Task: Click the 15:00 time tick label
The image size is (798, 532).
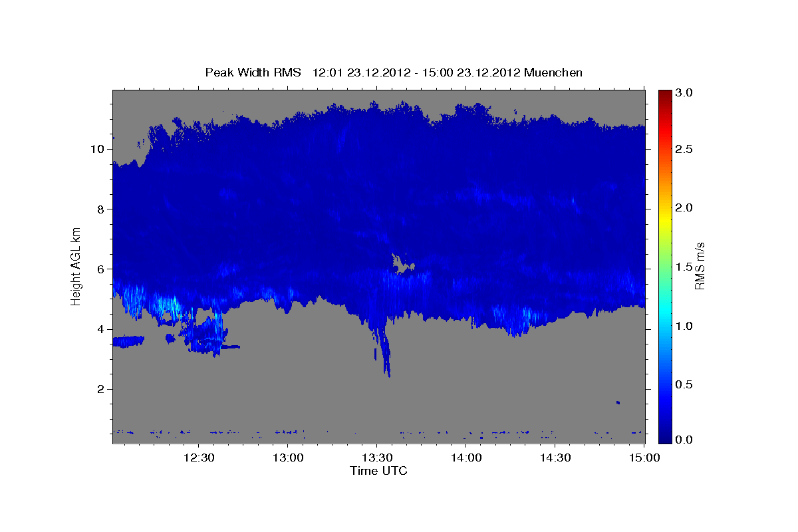Action: 644,458
